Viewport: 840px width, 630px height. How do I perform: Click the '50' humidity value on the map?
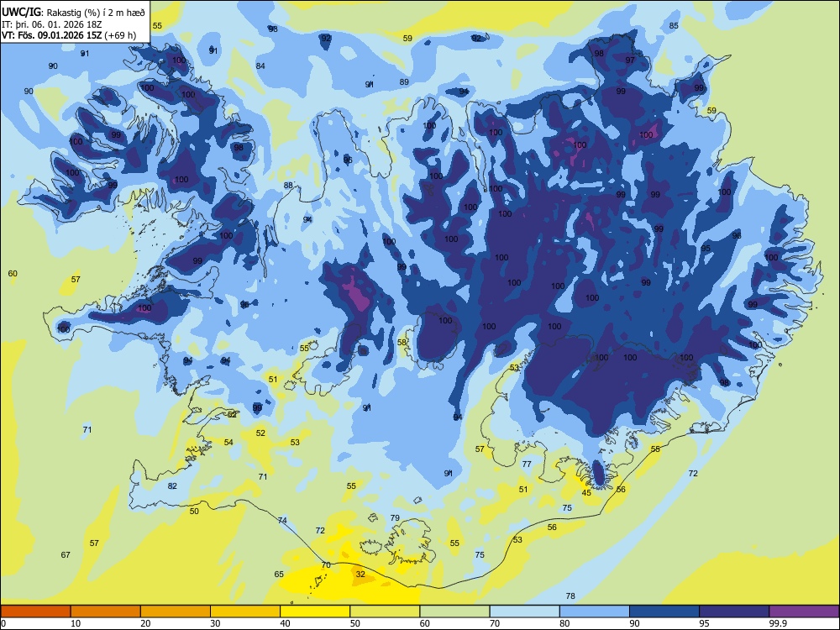[194, 512]
